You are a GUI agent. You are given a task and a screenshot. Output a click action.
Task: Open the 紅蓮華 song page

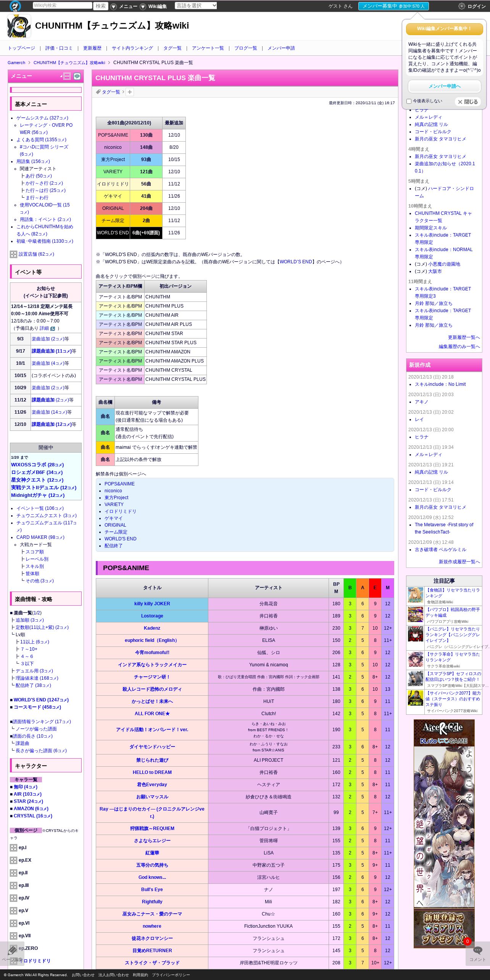coord(152,853)
